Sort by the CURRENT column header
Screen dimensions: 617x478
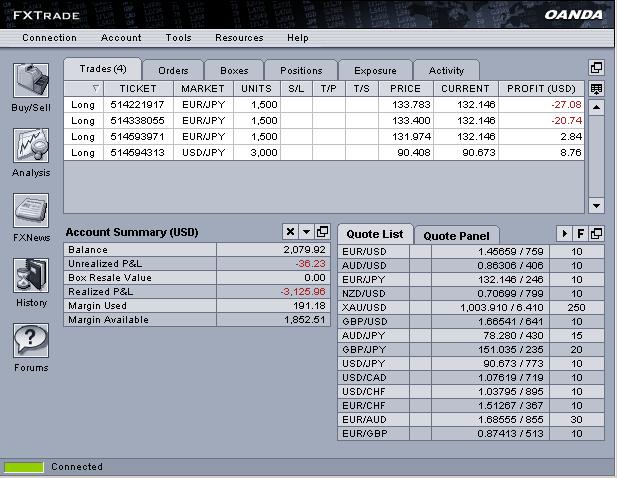(466, 89)
